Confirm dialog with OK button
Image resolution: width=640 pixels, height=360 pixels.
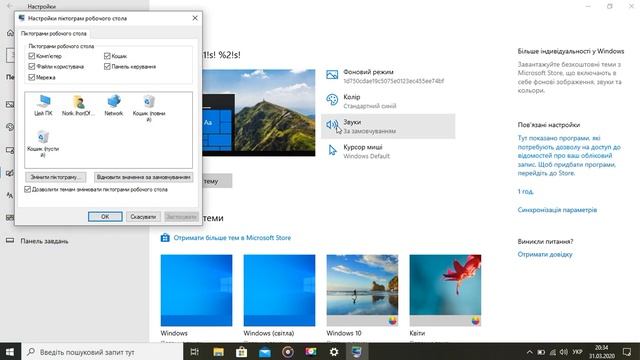(105, 217)
